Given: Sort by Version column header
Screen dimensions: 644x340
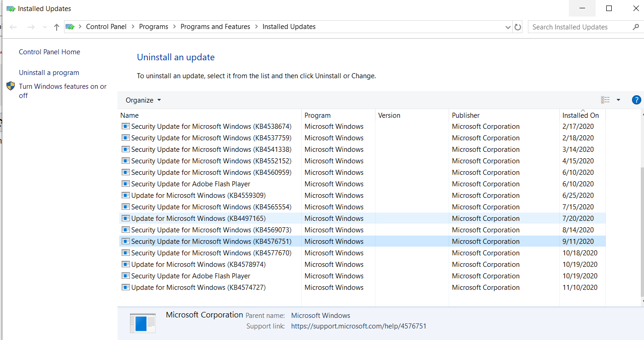Looking at the screenshot, I should (x=412, y=115).
